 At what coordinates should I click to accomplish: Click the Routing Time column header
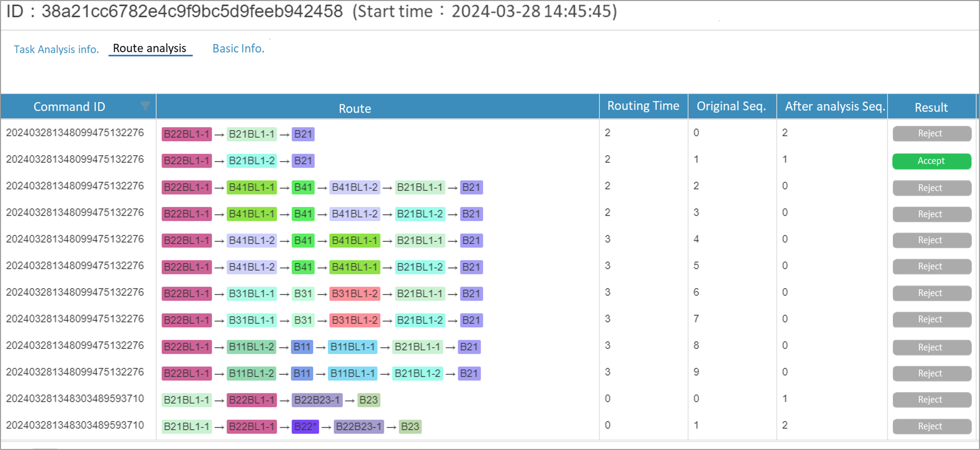click(x=643, y=106)
